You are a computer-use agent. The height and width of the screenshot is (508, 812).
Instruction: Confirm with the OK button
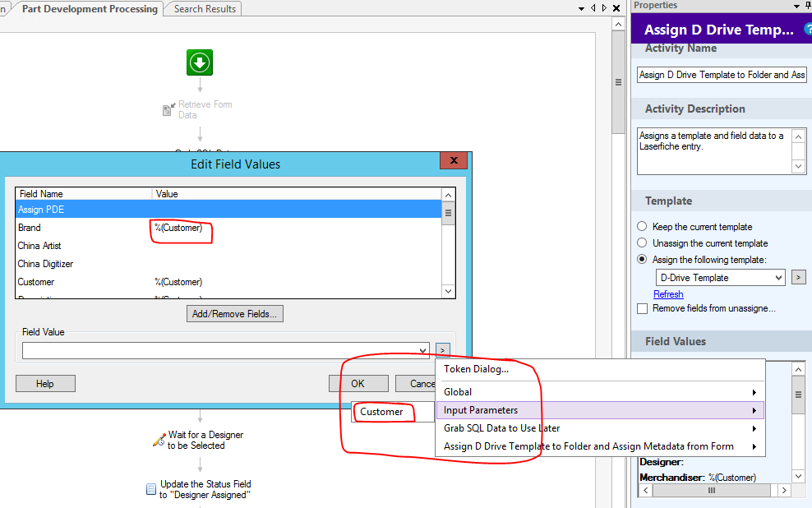click(358, 384)
